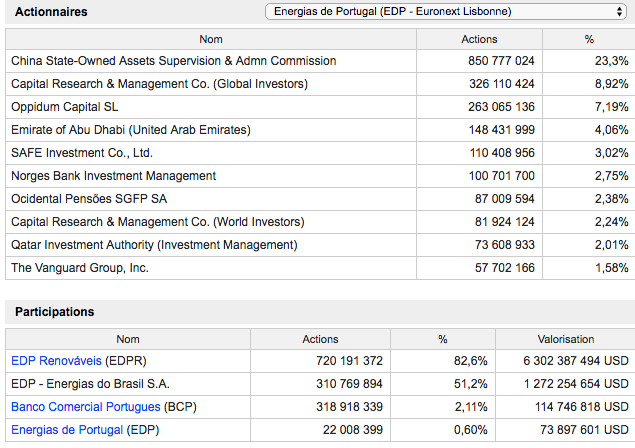Select EDP - Energias do Brasil S.A. row name
This screenshot has height=448, width=635.
[90, 384]
